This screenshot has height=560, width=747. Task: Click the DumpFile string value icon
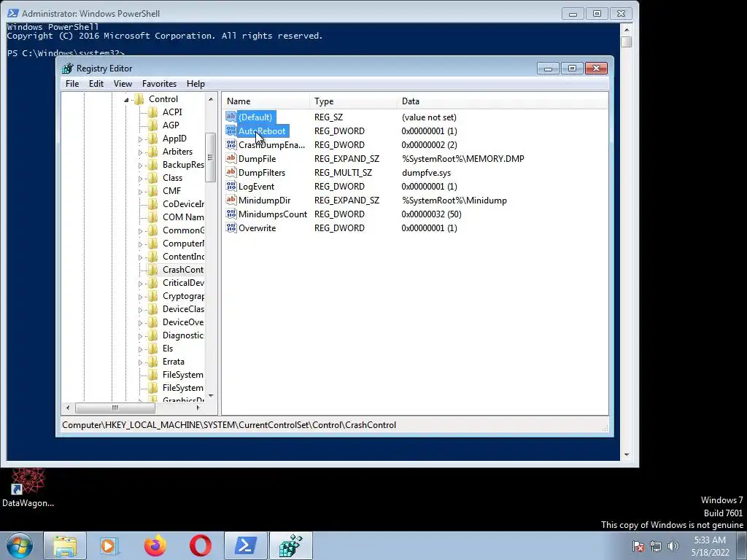click(231, 158)
